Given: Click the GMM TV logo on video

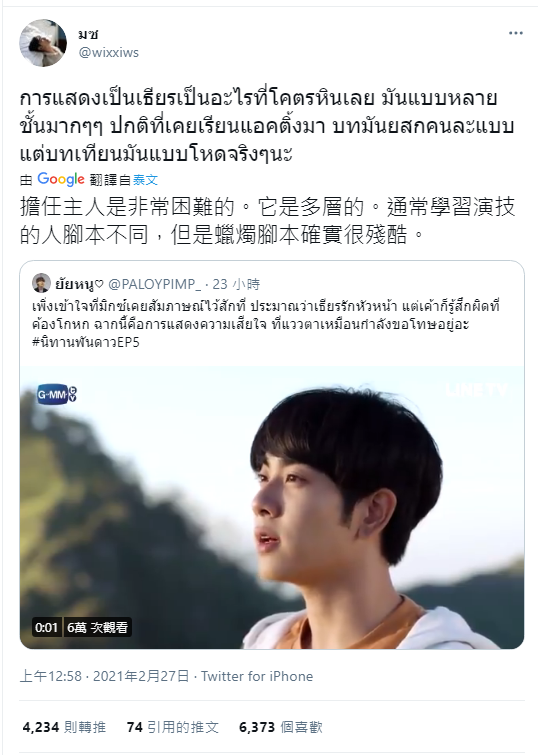Looking at the screenshot, I should pos(57,395).
